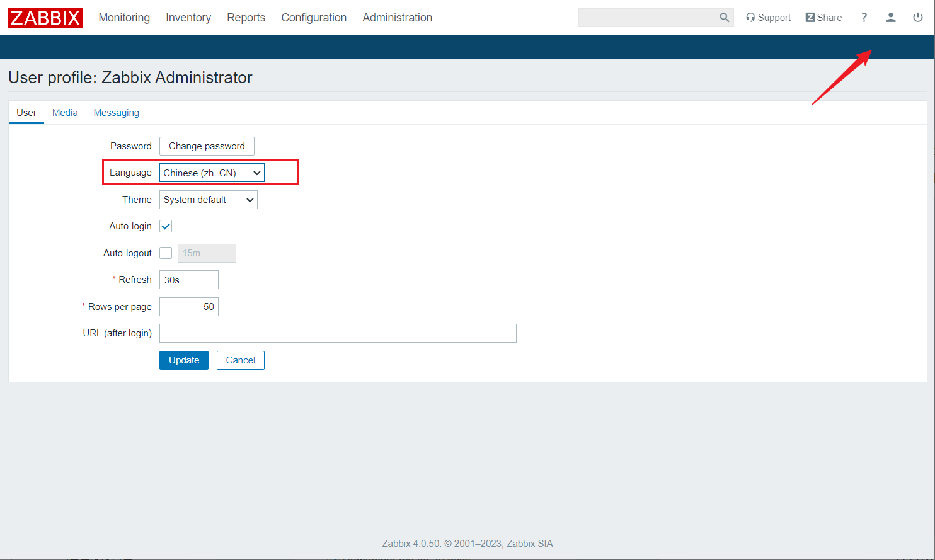Click the Change password button
This screenshot has width=935, height=560.
click(x=207, y=146)
